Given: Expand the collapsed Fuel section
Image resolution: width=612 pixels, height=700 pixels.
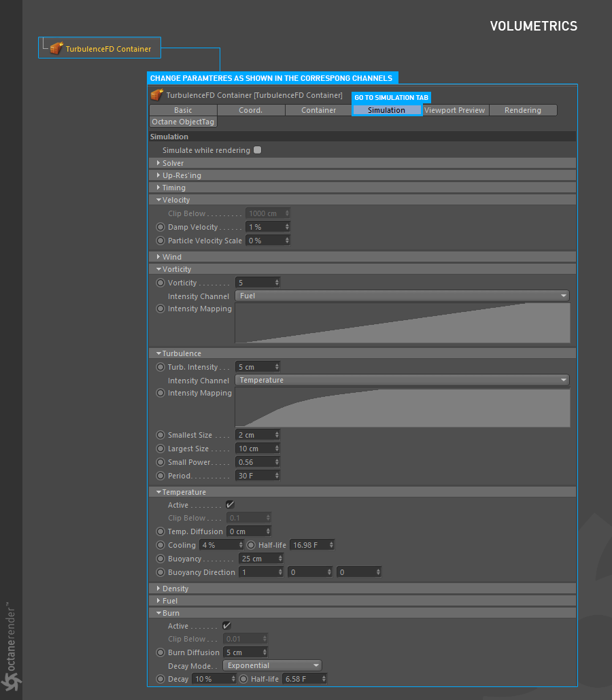Looking at the screenshot, I should pos(362,601).
